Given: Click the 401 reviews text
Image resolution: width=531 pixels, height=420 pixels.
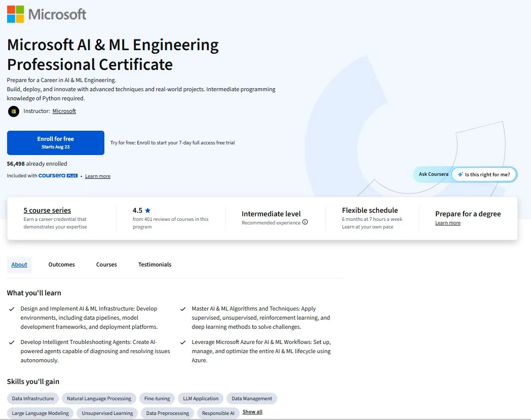Looking at the screenshot, I should pyautogui.click(x=170, y=223).
